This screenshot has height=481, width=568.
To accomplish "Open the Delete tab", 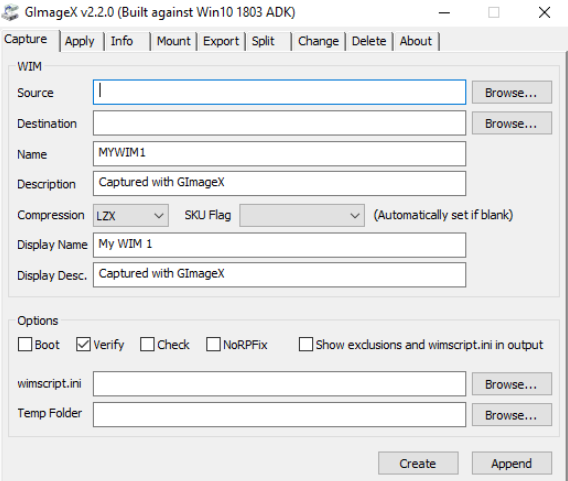I will [369, 41].
